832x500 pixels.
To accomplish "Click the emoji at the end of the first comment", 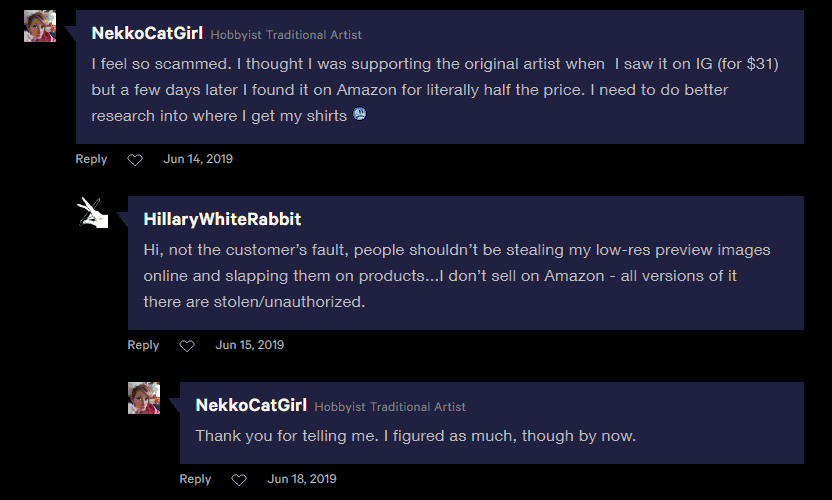I will tap(359, 115).
